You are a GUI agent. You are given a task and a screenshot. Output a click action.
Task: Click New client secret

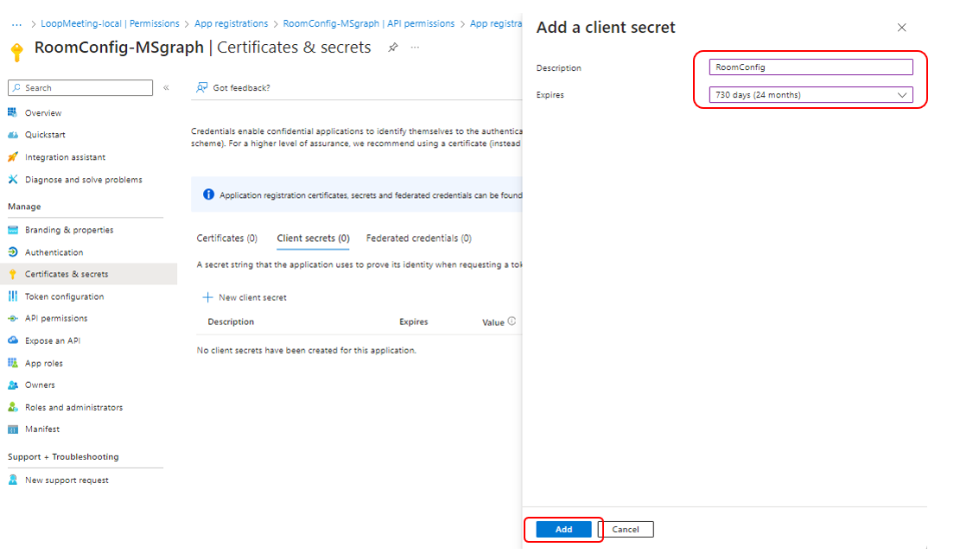coord(245,297)
